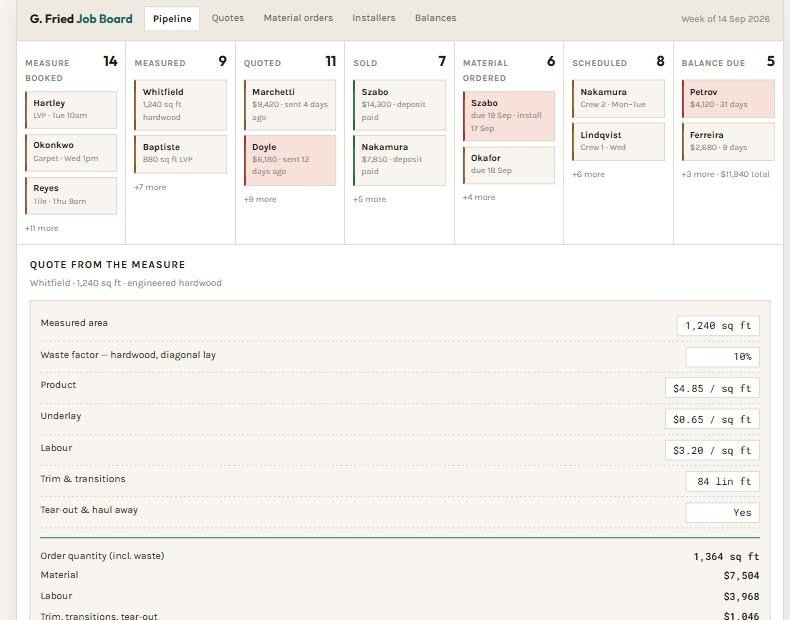Image resolution: width=790 pixels, height=620 pixels.
Task: Open the Okonkwo carpet card
Action: click(71, 152)
